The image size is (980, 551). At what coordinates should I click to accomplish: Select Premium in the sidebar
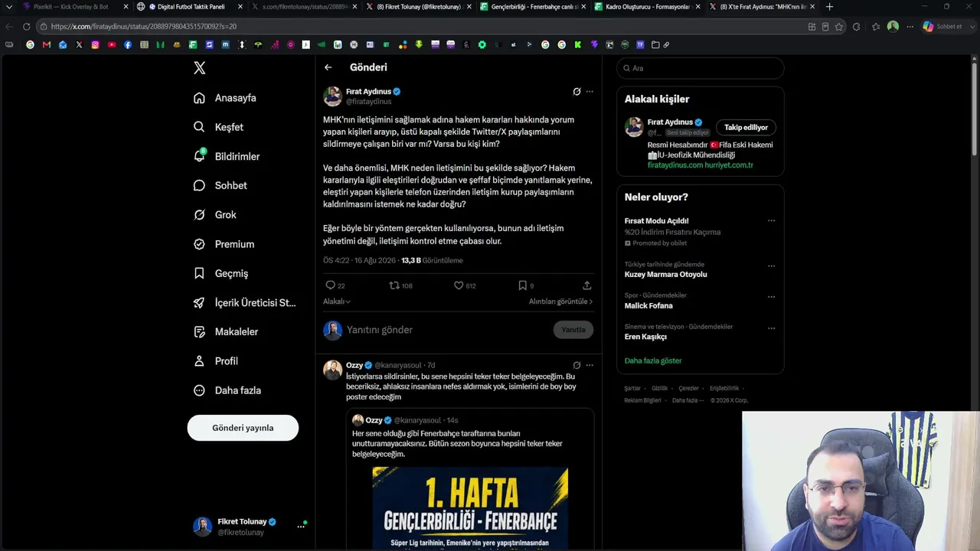224,244
